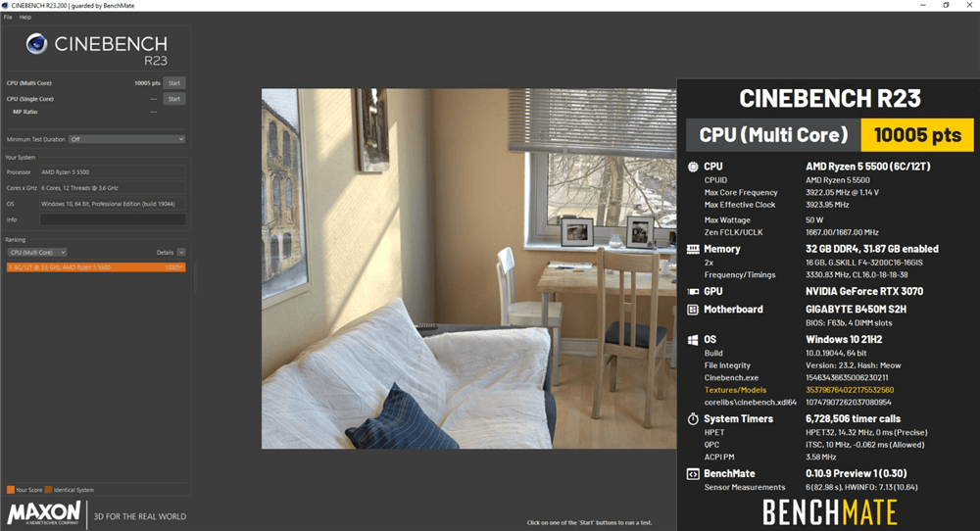Click the System Timers stopwatch icon
The height and width of the screenshot is (531, 980).
(x=694, y=418)
